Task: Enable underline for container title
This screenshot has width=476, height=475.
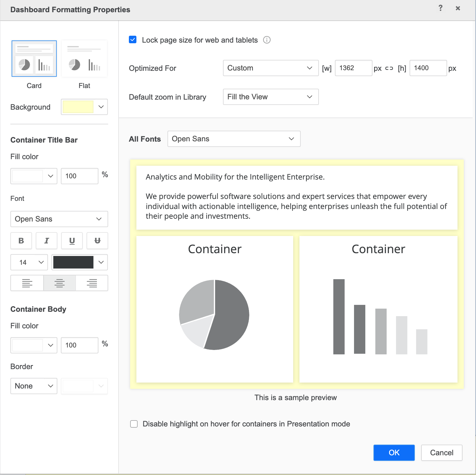Action: point(72,241)
